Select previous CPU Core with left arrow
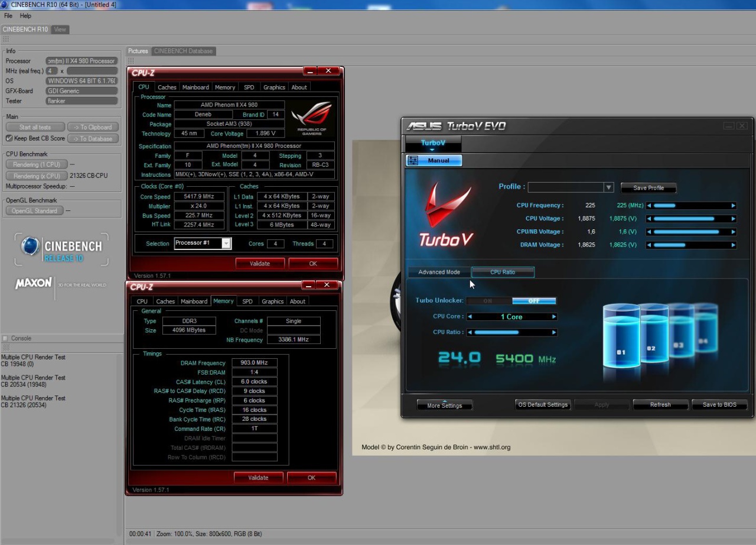756x545 pixels. click(x=470, y=317)
